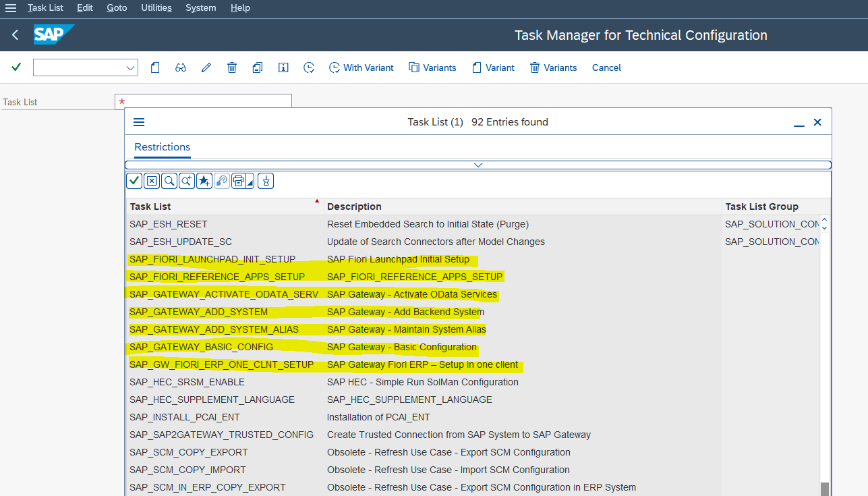Click the pin icon in dialog toolbar

pos(266,181)
